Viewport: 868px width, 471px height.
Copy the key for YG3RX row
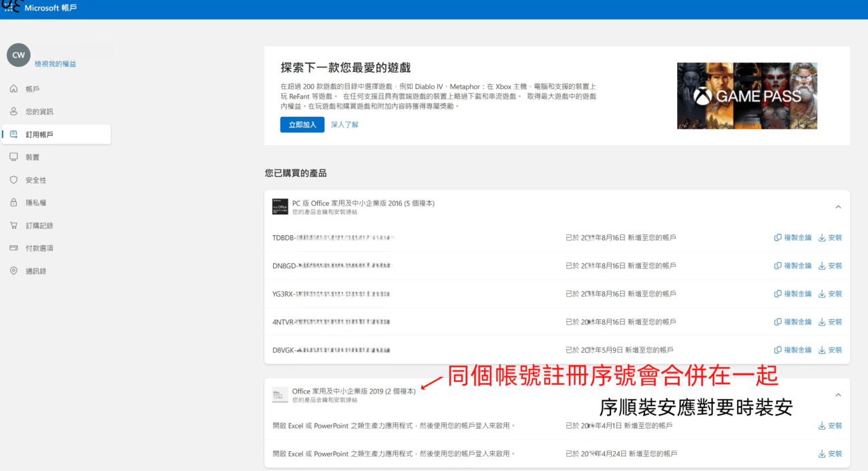click(793, 294)
